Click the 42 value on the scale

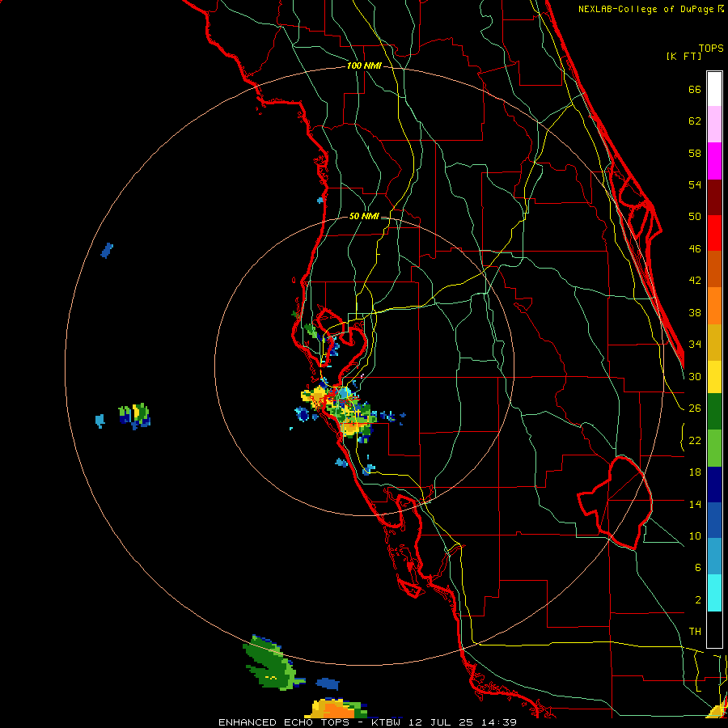point(695,281)
